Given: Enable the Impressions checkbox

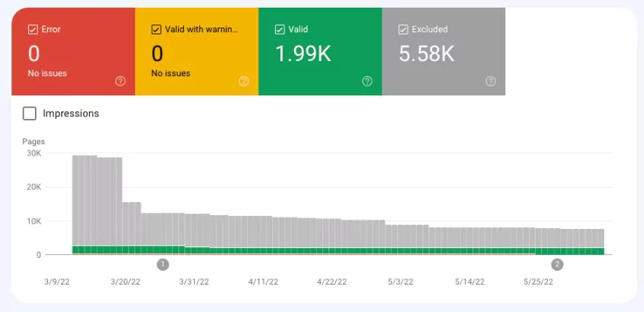Looking at the screenshot, I should [30, 114].
